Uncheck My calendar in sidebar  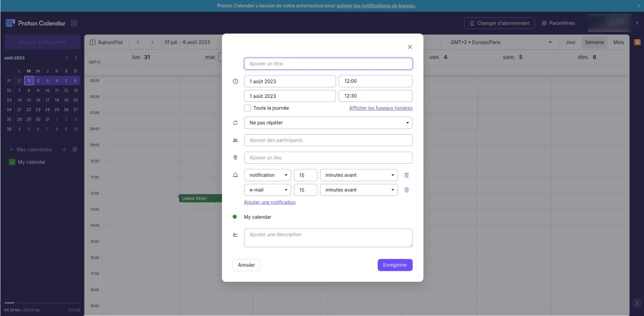click(x=13, y=162)
